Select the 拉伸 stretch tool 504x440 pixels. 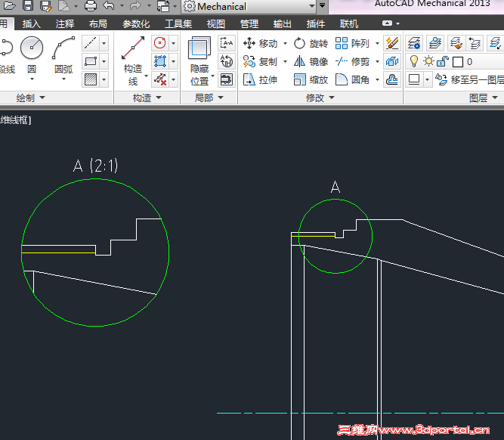(x=261, y=80)
